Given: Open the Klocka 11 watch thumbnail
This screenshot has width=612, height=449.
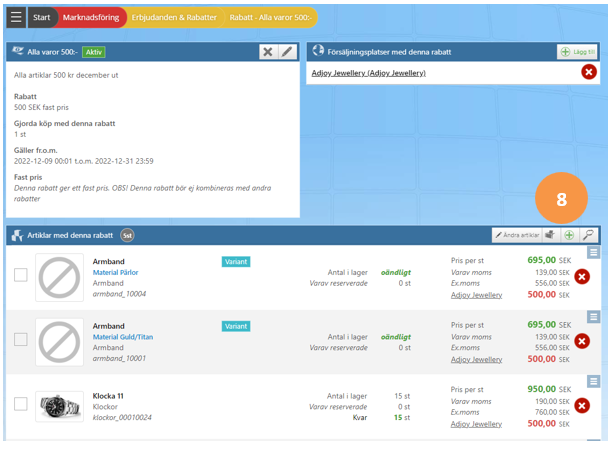Looking at the screenshot, I should [59, 406].
